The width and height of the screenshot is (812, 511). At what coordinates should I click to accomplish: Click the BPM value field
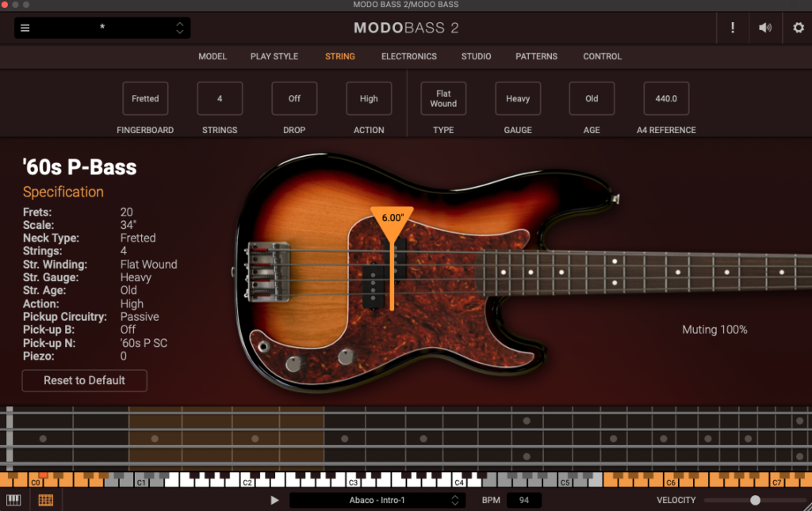[523, 500]
